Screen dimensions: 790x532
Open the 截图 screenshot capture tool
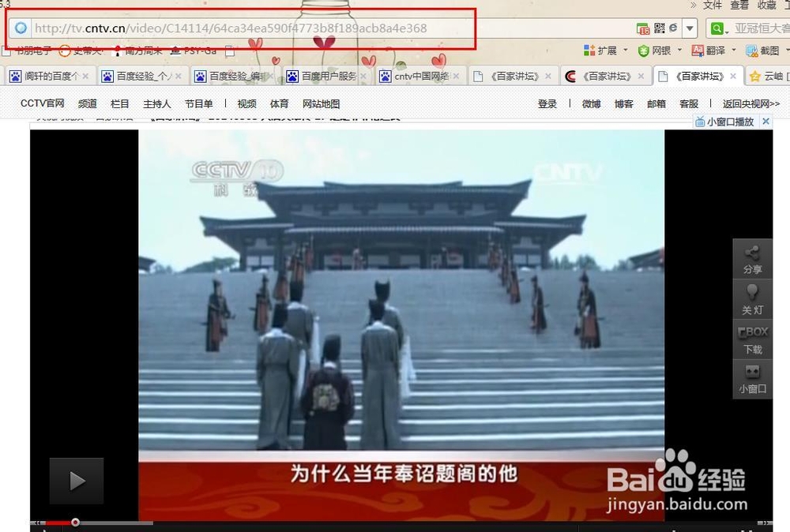point(753,51)
